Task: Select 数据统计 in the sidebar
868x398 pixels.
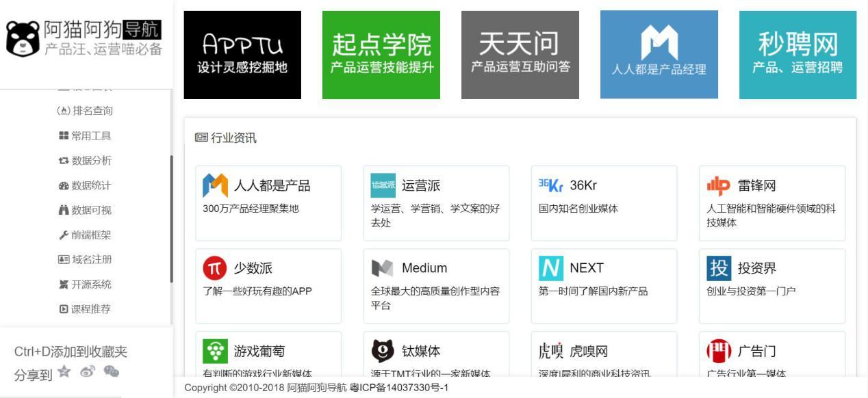Action: [x=85, y=185]
